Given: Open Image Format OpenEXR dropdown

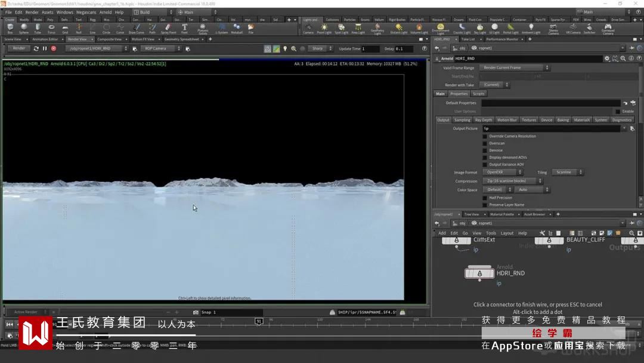Looking at the screenshot, I should coord(502,173).
